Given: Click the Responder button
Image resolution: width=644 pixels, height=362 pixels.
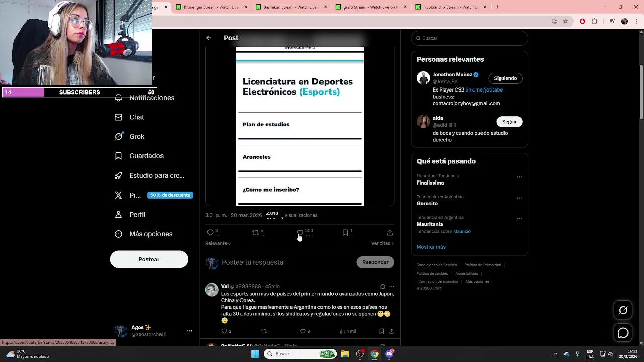Looking at the screenshot, I should point(375,262).
